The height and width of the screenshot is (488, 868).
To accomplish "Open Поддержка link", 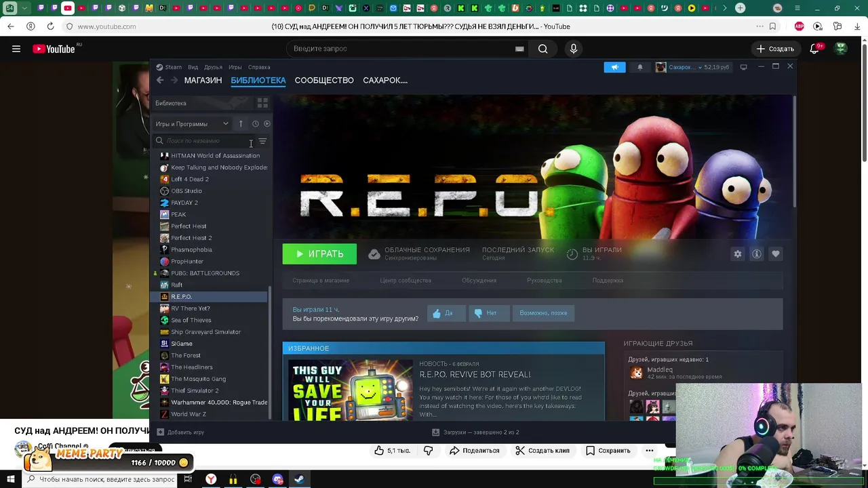I will tap(608, 281).
